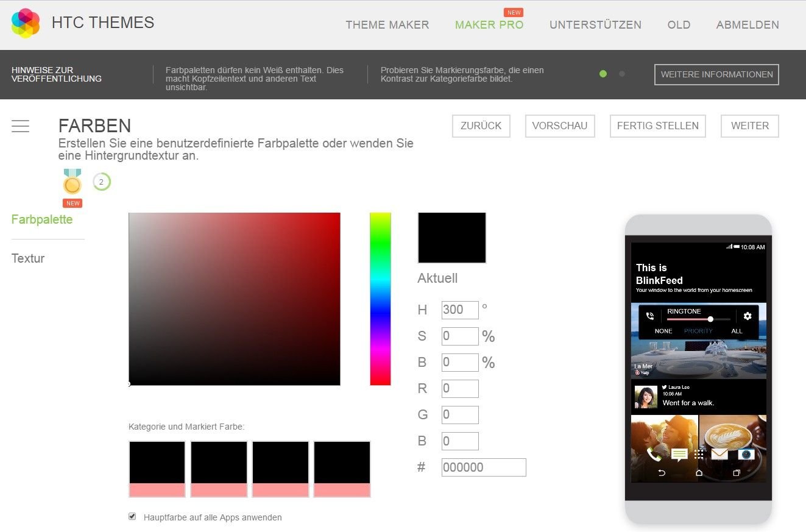Click ALL in the ringtone panel
The height and width of the screenshot is (532, 806).
pos(737,331)
